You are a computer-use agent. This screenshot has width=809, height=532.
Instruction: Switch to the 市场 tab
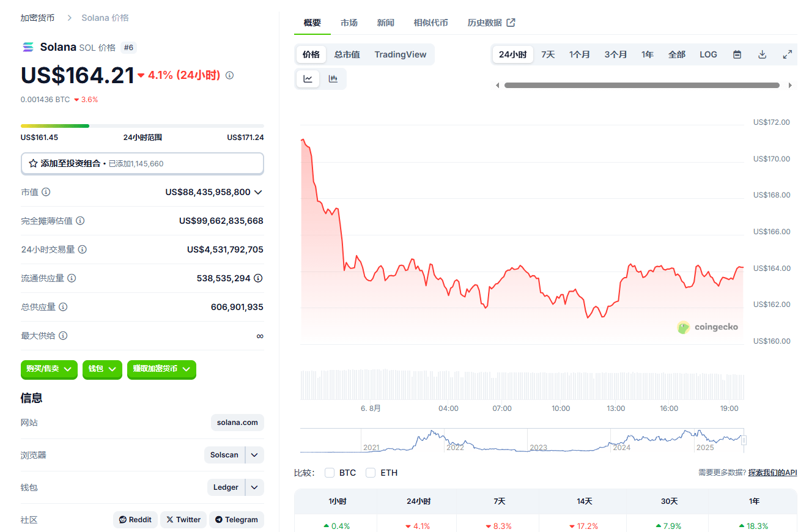(x=349, y=23)
